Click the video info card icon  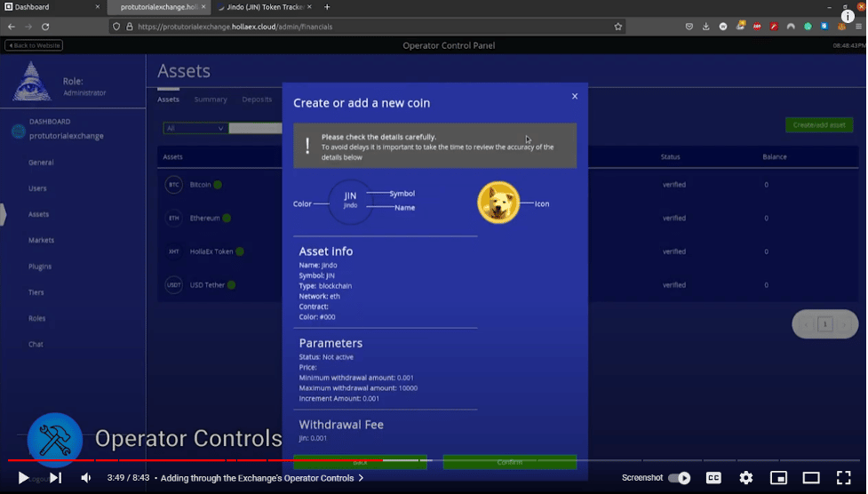coord(848,16)
